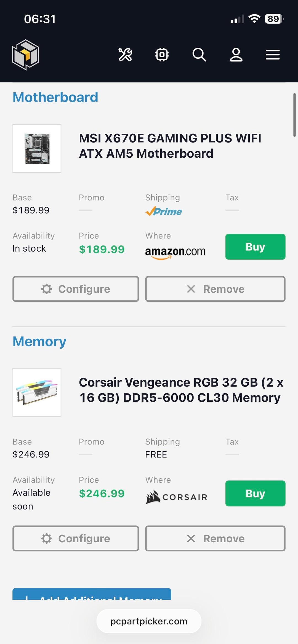The image size is (298, 644).
Task: Click the amazon.com merchant logo
Action: (x=175, y=252)
